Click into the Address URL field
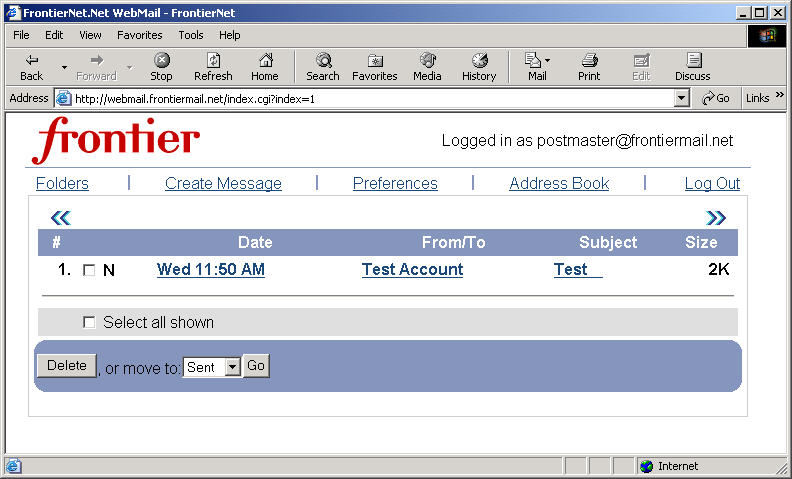The width and height of the screenshot is (792, 479). (x=373, y=99)
